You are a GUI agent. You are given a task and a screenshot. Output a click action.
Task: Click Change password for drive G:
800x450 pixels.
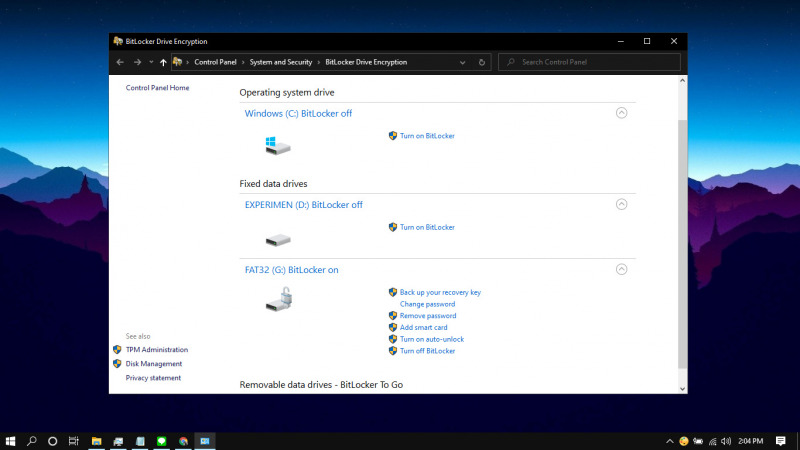427,304
